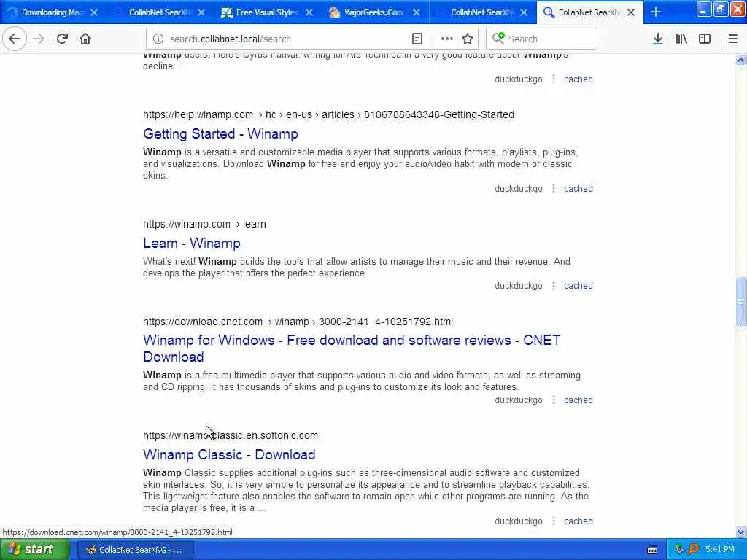Image resolution: width=747 pixels, height=560 pixels.
Task: Expand options dots beside Getting Started duckduckgo
Action: pyautogui.click(x=554, y=189)
